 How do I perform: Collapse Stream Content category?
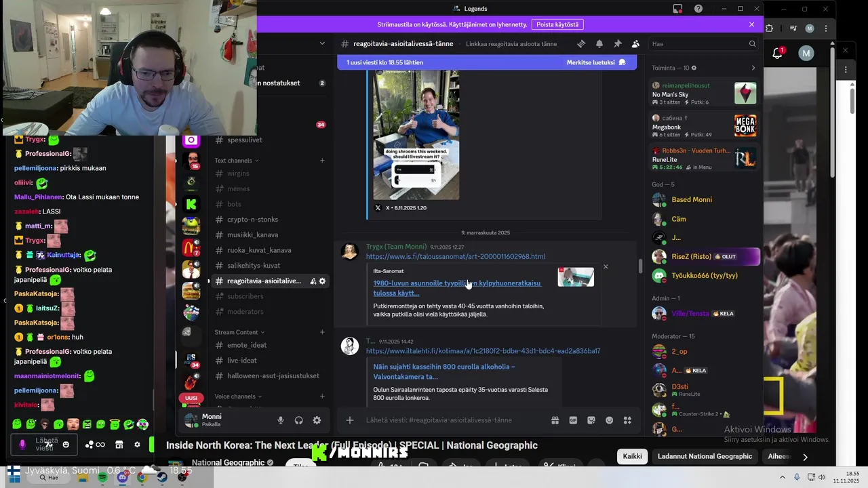(239, 332)
